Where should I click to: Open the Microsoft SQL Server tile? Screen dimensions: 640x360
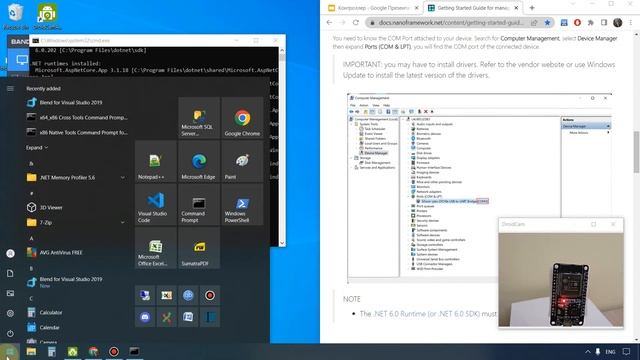(199, 118)
